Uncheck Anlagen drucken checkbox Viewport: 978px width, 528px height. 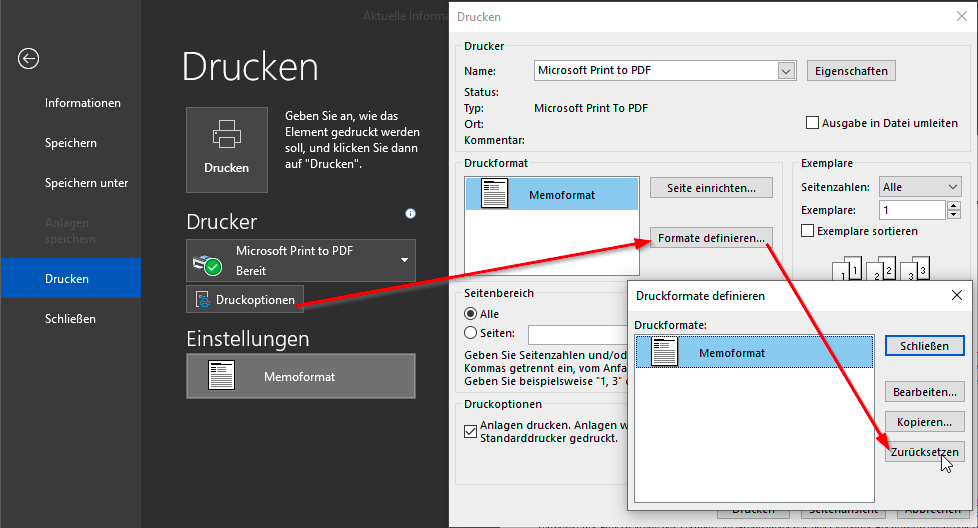click(471, 431)
